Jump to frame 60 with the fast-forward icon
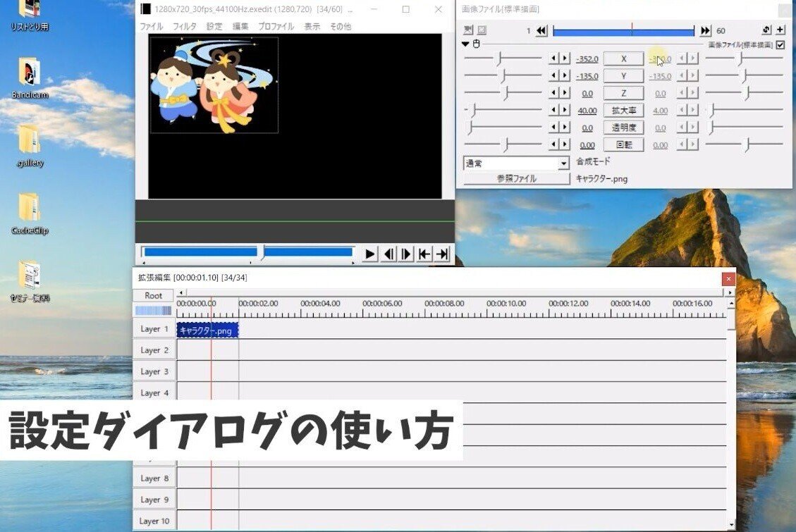Viewport: 796px width, 532px height. [705, 30]
